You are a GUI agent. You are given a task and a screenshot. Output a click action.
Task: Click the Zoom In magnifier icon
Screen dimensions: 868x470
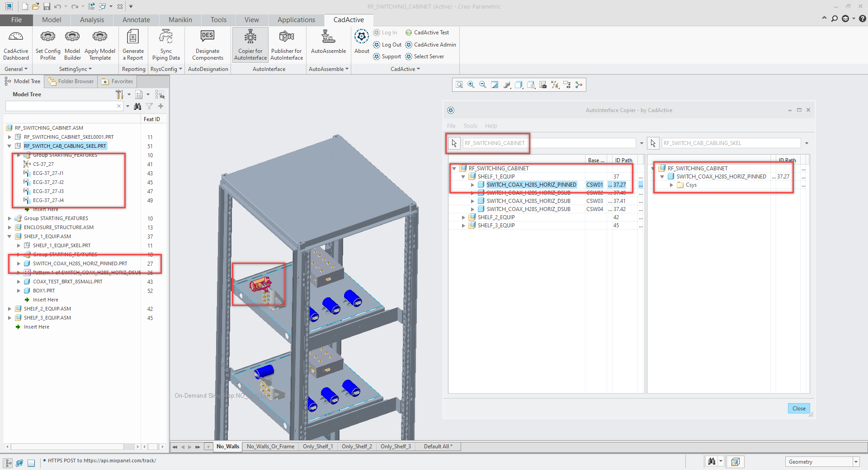tap(471, 85)
